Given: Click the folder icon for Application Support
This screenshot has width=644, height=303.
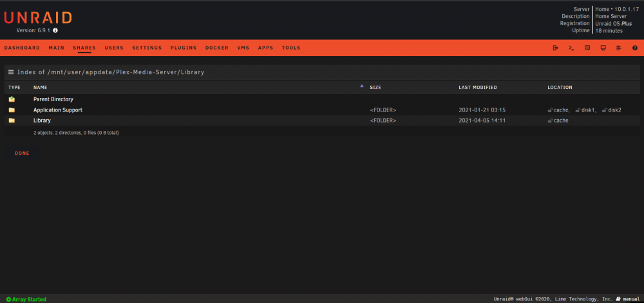Looking at the screenshot, I should click(x=12, y=110).
